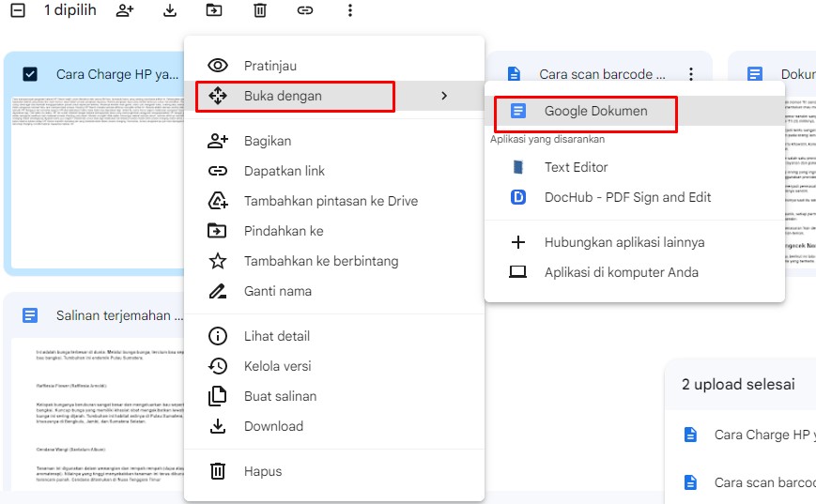The width and height of the screenshot is (816, 504).
Task: Choose Pratinjau from the context menu
Action: pyautogui.click(x=334, y=66)
